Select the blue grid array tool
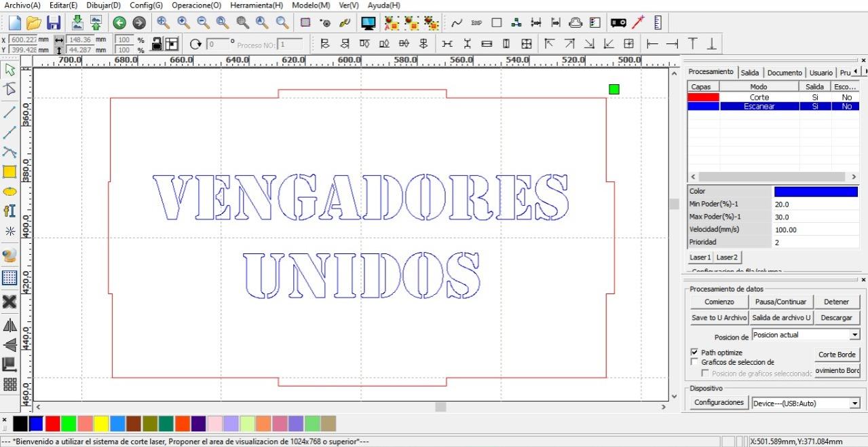Screen dimensions: 868x447 (10, 277)
